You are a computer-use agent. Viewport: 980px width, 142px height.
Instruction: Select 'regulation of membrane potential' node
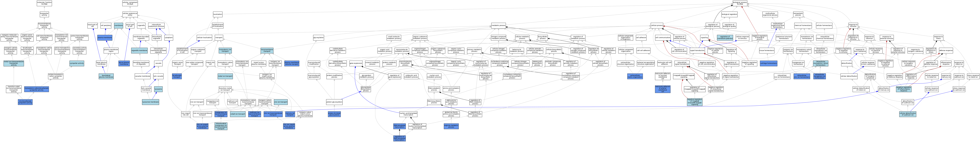pos(725,38)
